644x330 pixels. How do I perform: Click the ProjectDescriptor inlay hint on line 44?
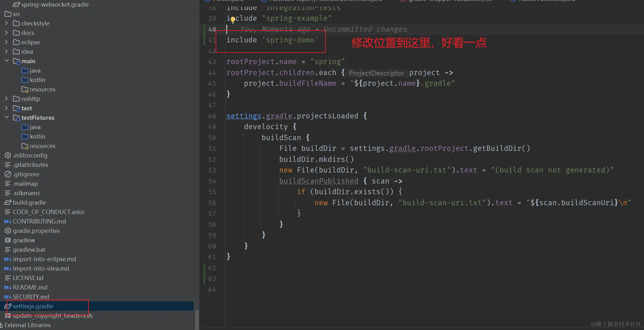(376, 73)
